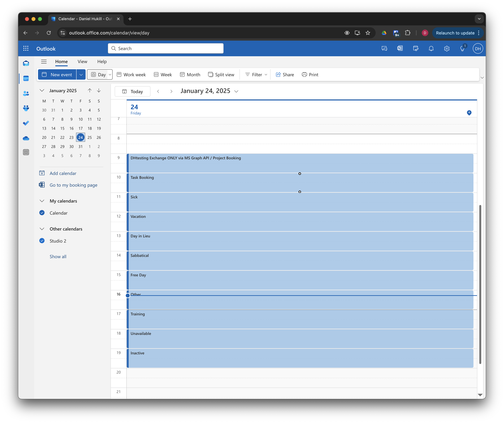This screenshot has height=423, width=504.
Task: Click Go to my booking page link
Action: pyautogui.click(x=73, y=185)
